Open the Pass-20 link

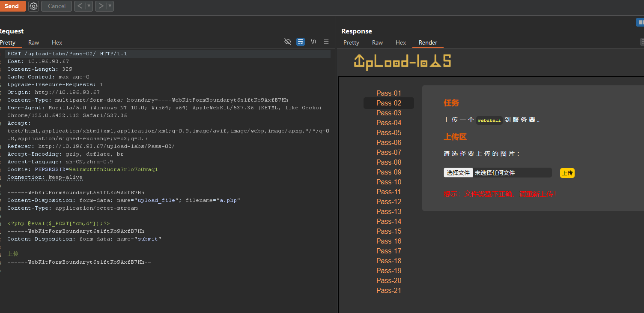pos(389,280)
